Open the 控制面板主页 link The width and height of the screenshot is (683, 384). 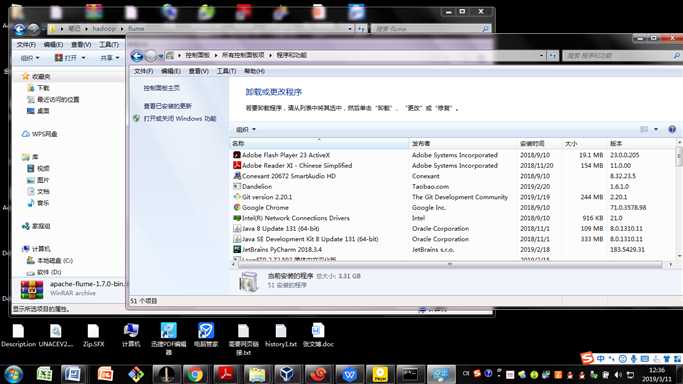[162, 88]
